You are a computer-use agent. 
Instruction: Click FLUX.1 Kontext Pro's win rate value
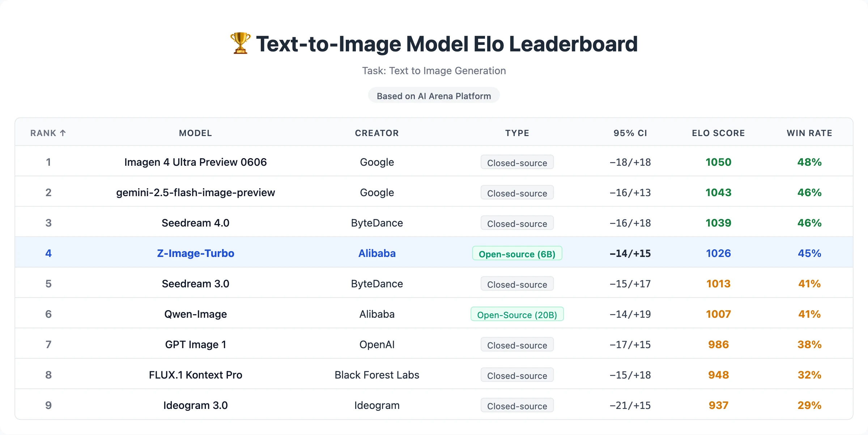click(809, 375)
